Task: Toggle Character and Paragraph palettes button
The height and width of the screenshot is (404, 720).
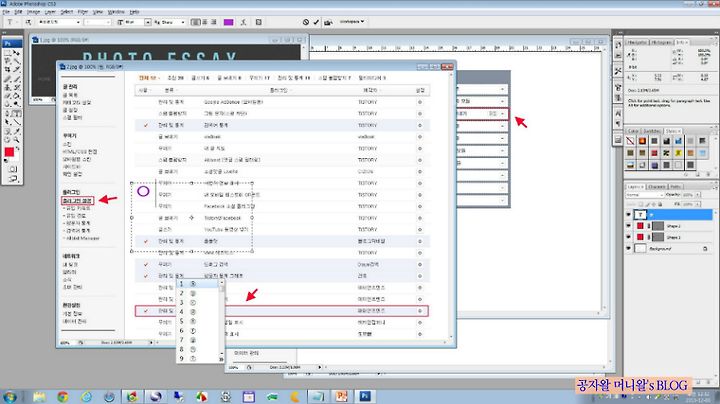Action: 259,22
